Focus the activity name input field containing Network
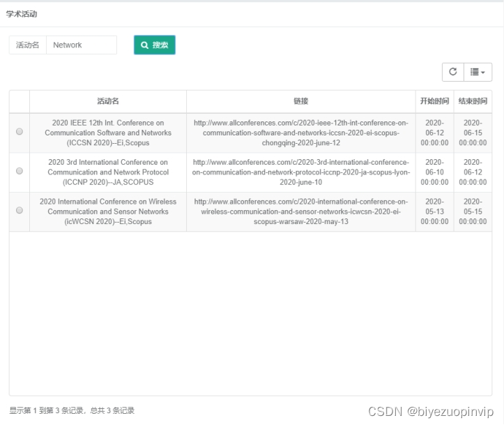The image size is (504, 425). click(x=82, y=45)
